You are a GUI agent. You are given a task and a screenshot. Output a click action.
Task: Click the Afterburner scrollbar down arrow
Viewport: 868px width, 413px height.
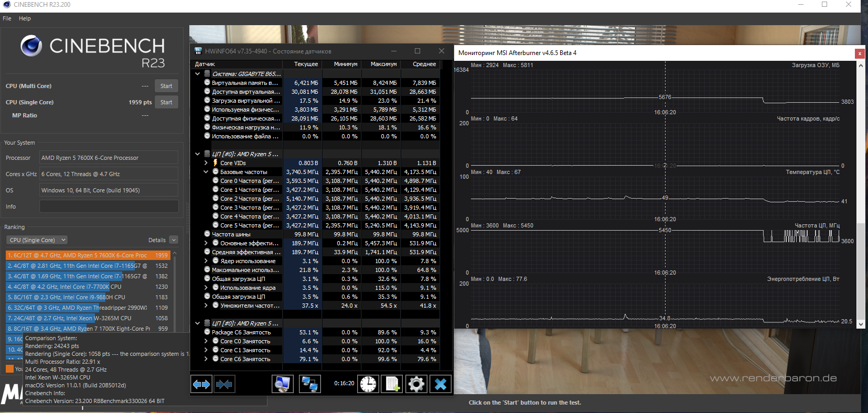tap(861, 324)
